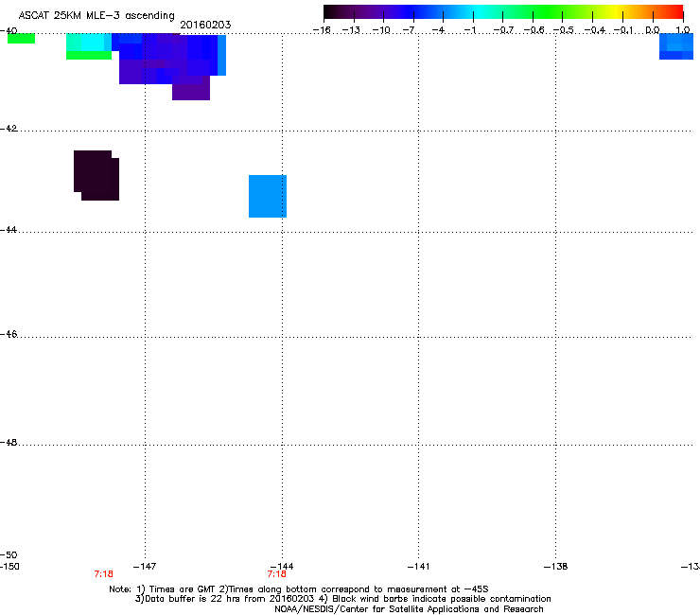
Task: Click the color bar value -0.1
Action: point(623,30)
